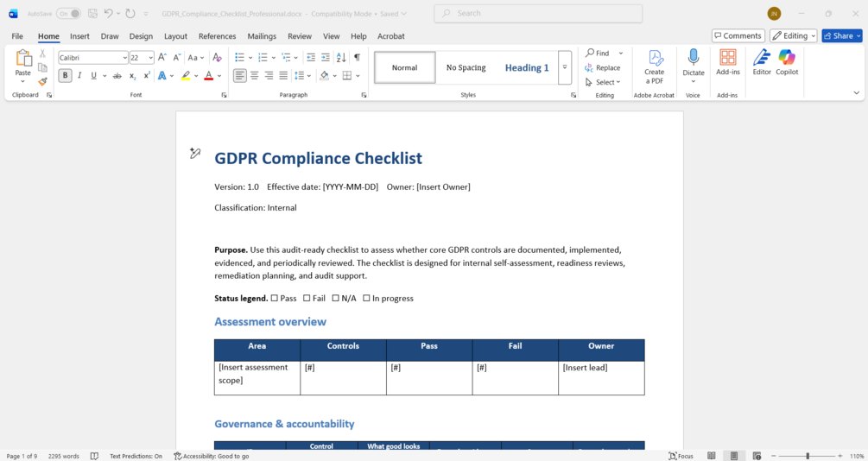The image size is (868, 461).
Task: Open the Select dropdown in Editing group
Action: coord(602,82)
